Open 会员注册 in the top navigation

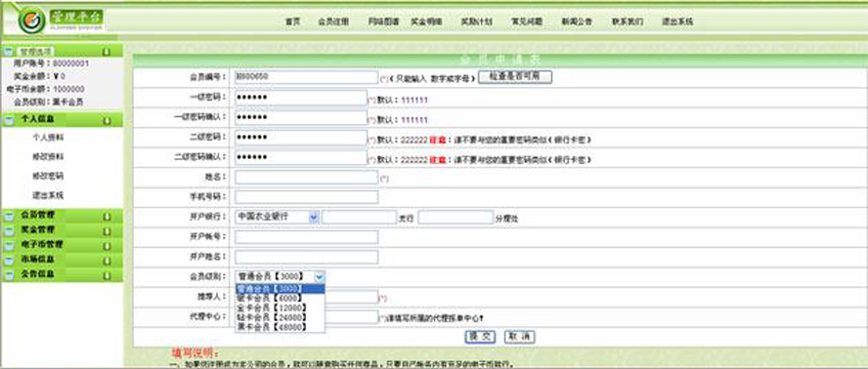[x=333, y=22]
